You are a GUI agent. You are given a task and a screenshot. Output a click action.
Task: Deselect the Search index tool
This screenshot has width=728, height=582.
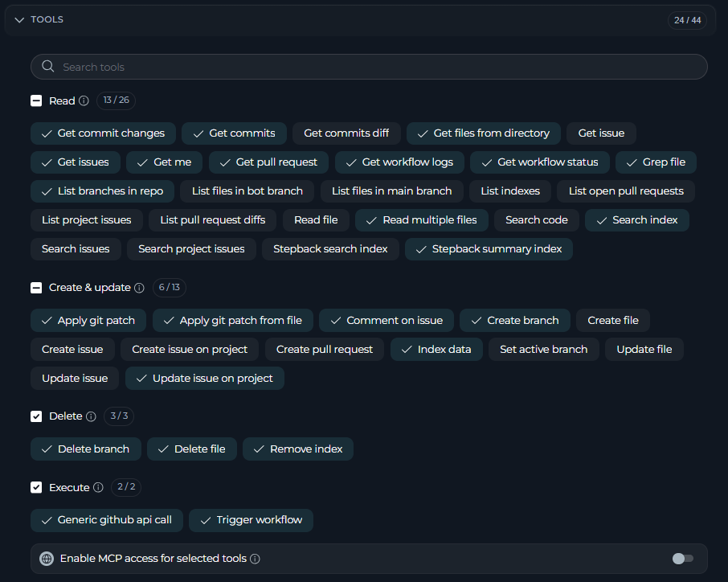pos(637,220)
